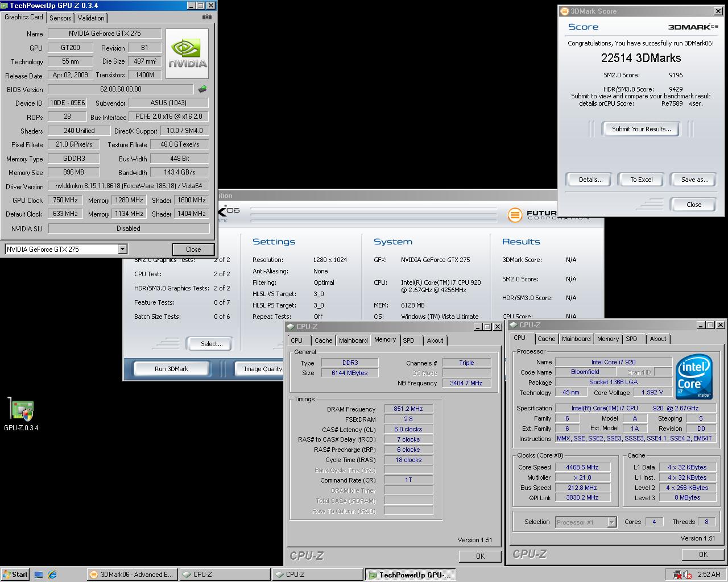Image resolution: width=728 pixels, height=582 pixels.
Task: Open the CPU tab in CPU-Z memory window
Action: [x=297, y=340]
